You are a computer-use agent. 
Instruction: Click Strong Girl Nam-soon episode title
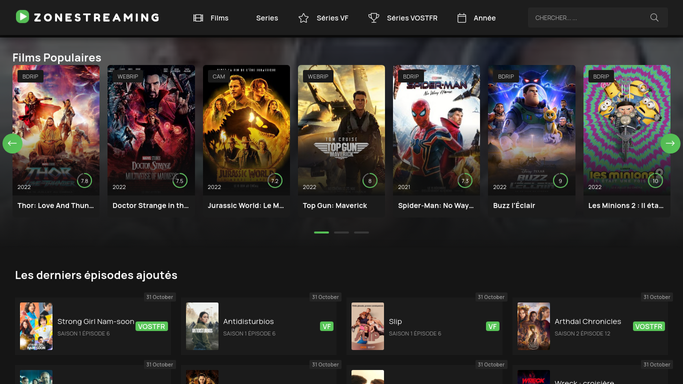pos(96,321)
